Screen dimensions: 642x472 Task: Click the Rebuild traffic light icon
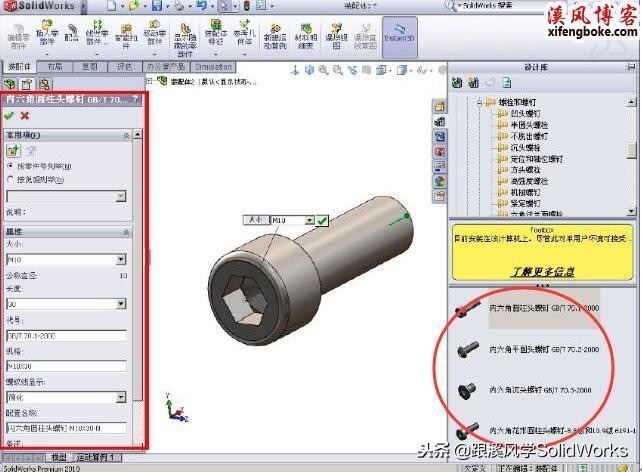click(247, 6)
